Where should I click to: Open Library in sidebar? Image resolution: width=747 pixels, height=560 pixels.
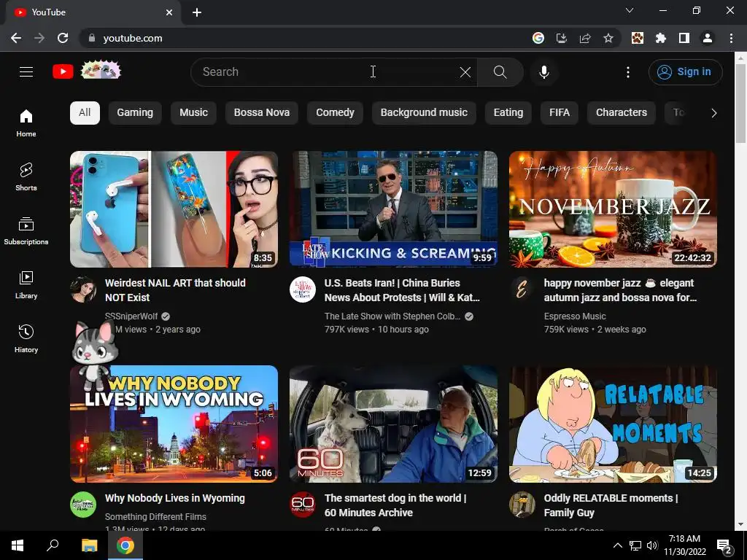click(x=26, y=285)
